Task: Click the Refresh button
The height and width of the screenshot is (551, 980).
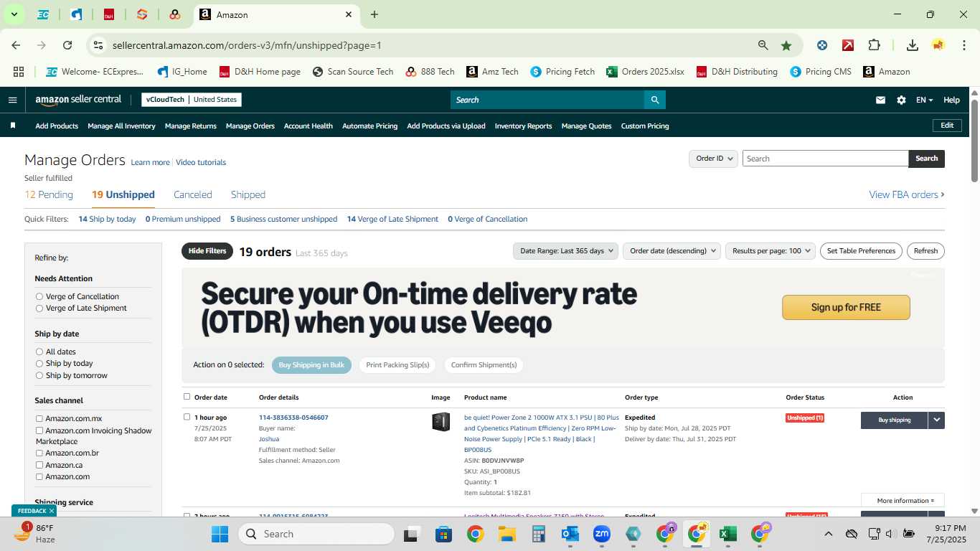Action: click(x=925, y=251)
